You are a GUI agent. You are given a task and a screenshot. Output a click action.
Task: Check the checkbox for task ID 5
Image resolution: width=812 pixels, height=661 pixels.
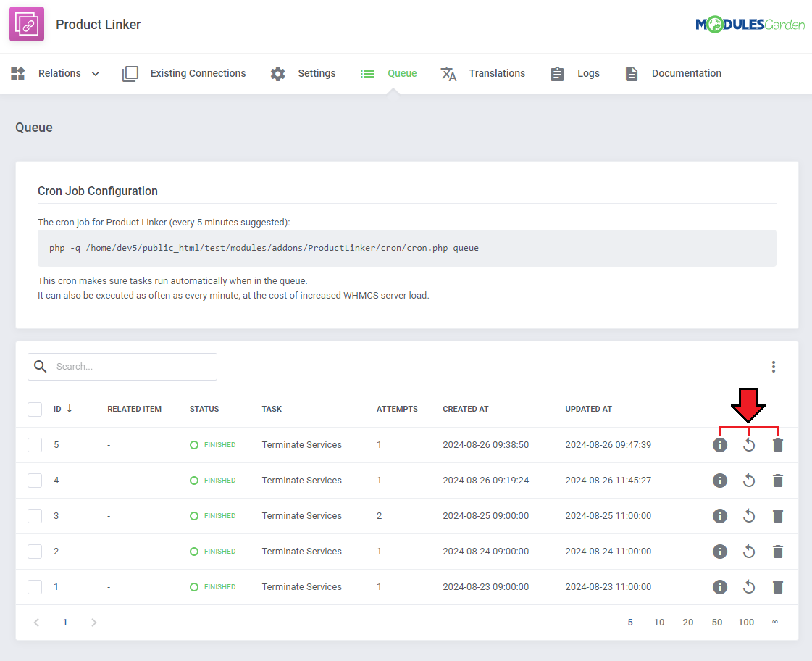(35, 445)
